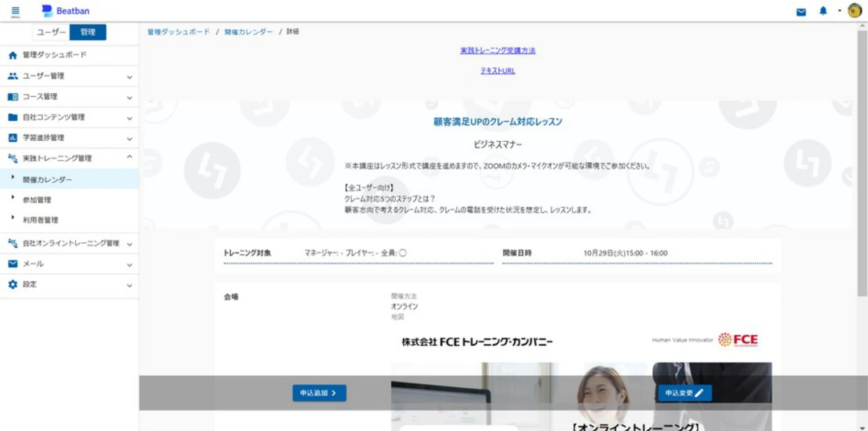Viewport: 868px width, 431px height.
Task: Click the people icon for ユーザー管理
Action: [x=13, y=76]
